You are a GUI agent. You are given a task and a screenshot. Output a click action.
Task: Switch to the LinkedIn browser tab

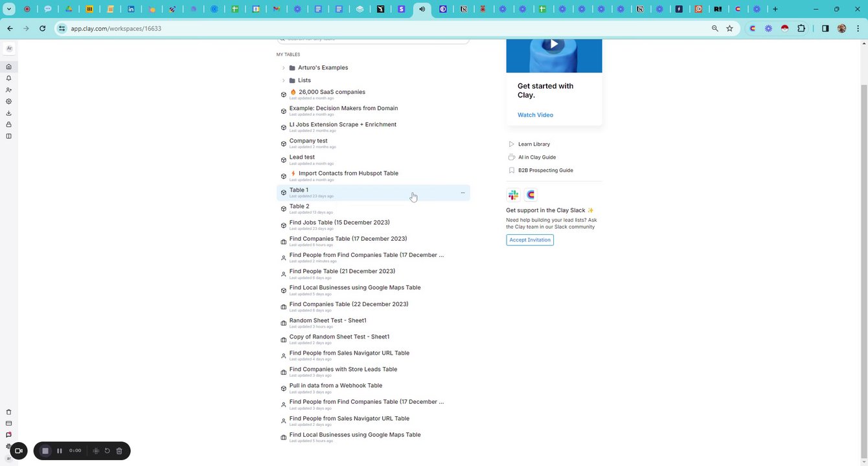pyautogui.click(x=131, y=9)
